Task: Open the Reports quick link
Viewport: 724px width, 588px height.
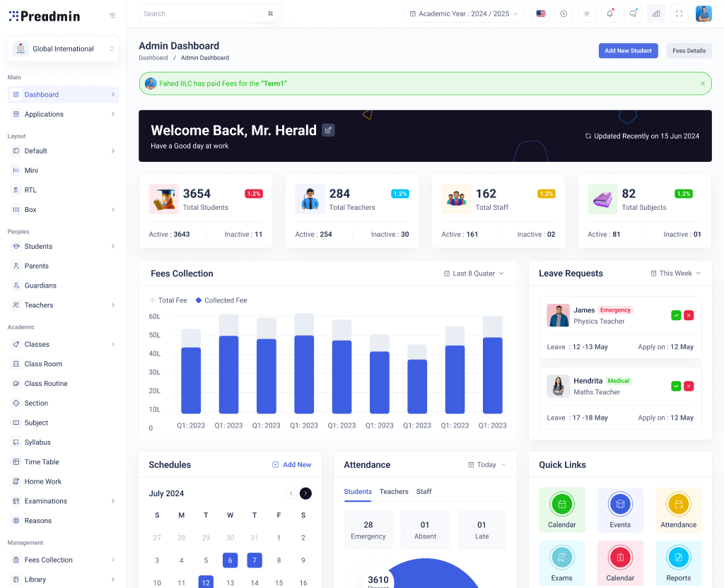Action: pyautogui.click(x=678, y=563)
